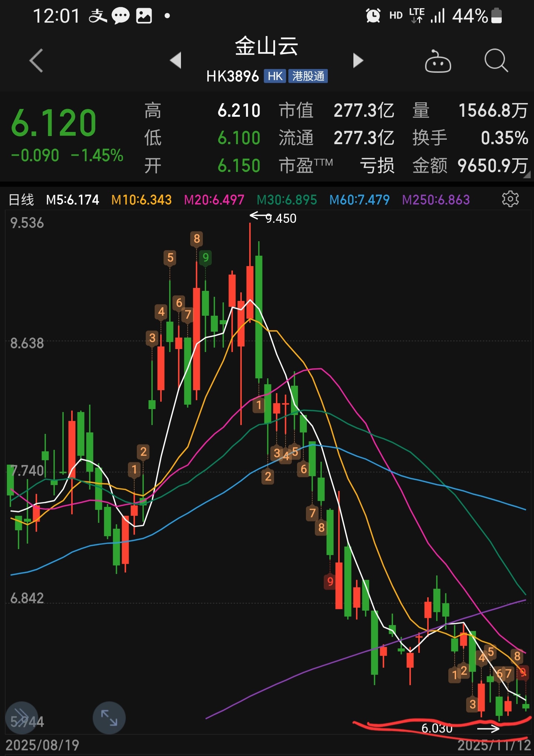Tap the battery indicator in status bar
Viewport: 534px width, 756px height.
click(x=497, y=16)
